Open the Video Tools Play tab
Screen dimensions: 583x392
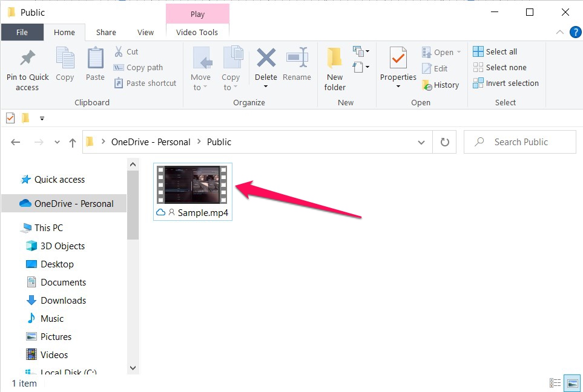point(197,13)
